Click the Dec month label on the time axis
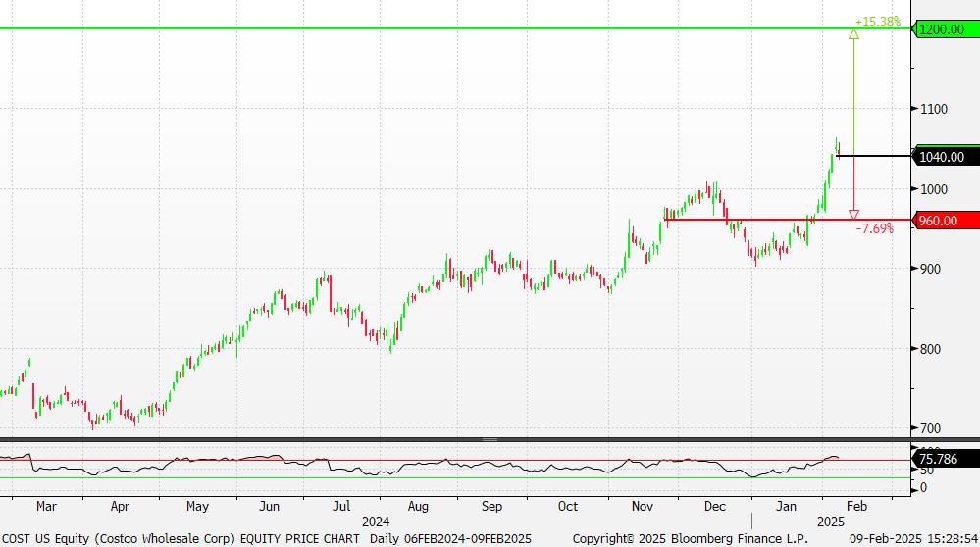Viewport: 980px width, 547px height. (715, 507)
